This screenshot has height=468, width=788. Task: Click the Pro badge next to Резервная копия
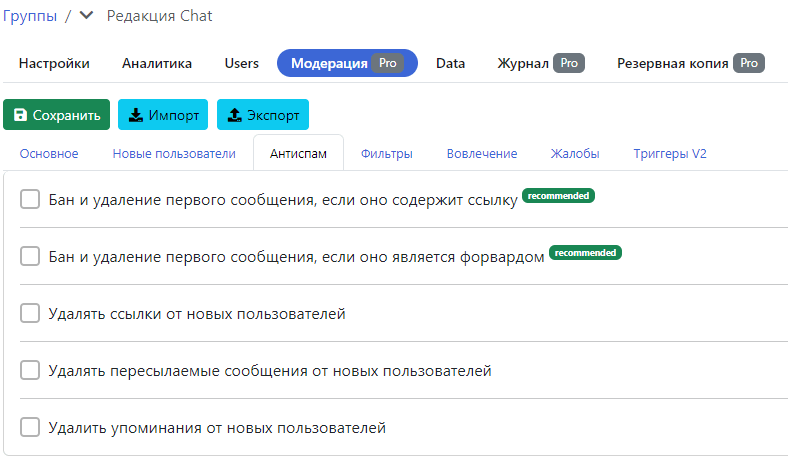[x=749, y=63]
